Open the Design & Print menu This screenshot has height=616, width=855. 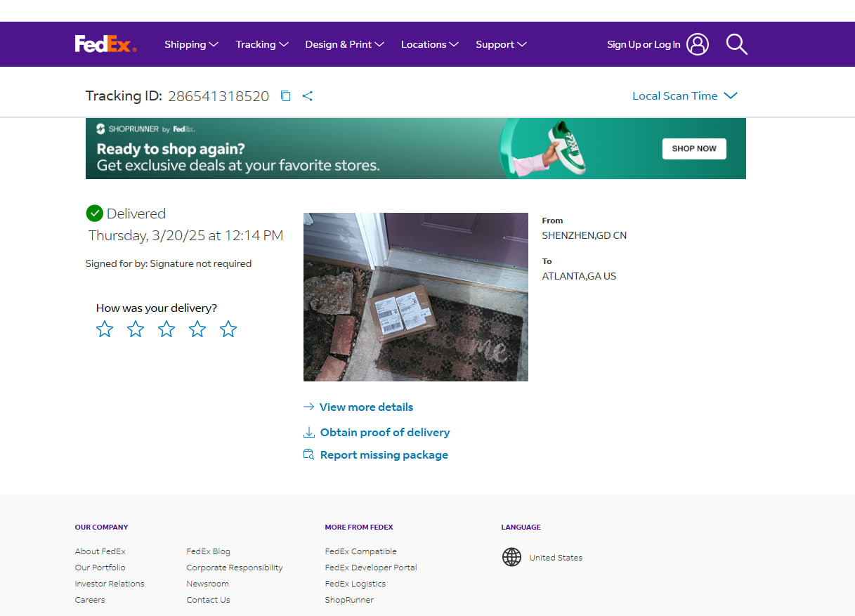(344, 44)
